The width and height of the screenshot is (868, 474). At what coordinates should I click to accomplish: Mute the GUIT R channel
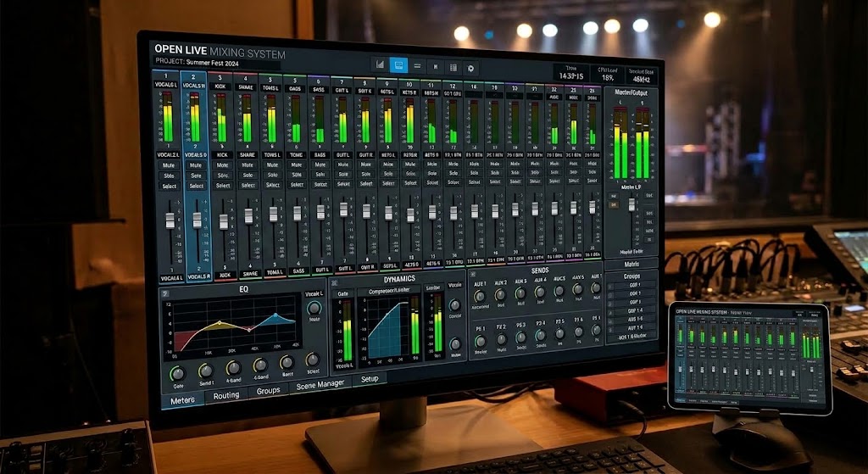click(x=366, y=165)
